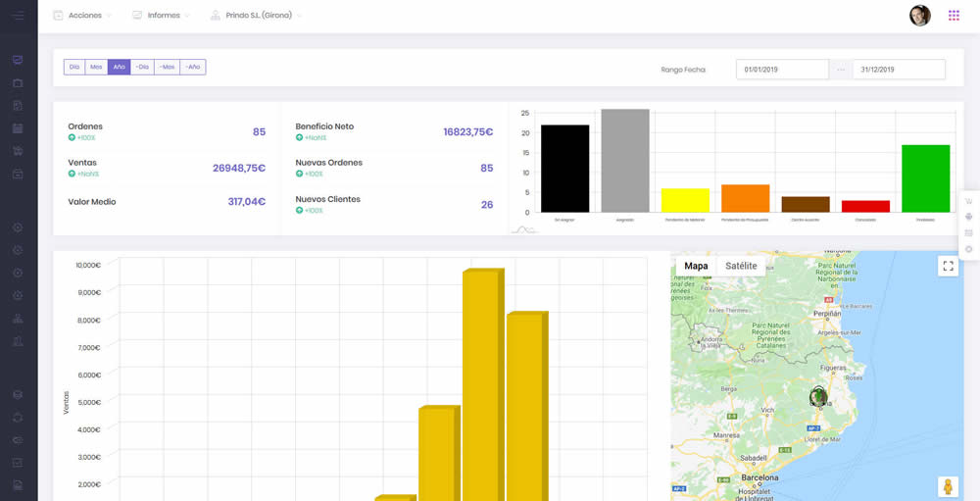The width and height of the screenshot is (980, 501).
Task: Expand the Informes dropdown menu
Action: [162, 15]
